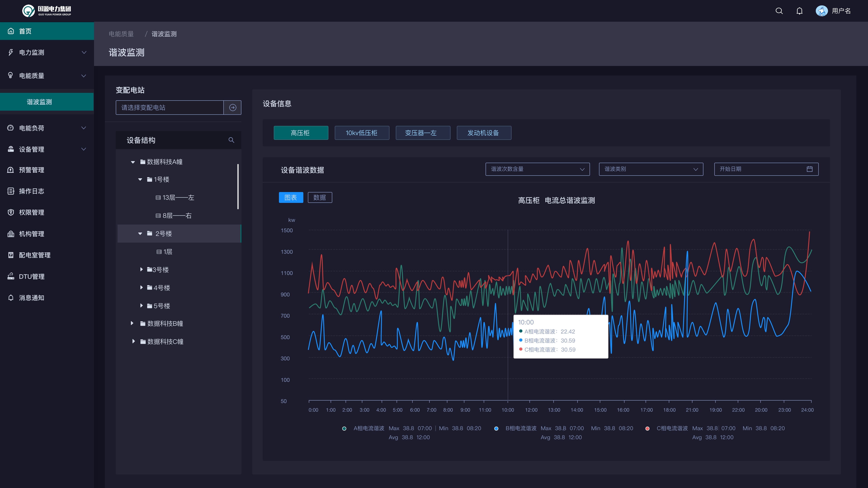Click the 请选择变配电站 input field
The image size is (868, 488).
click(170, 108)
